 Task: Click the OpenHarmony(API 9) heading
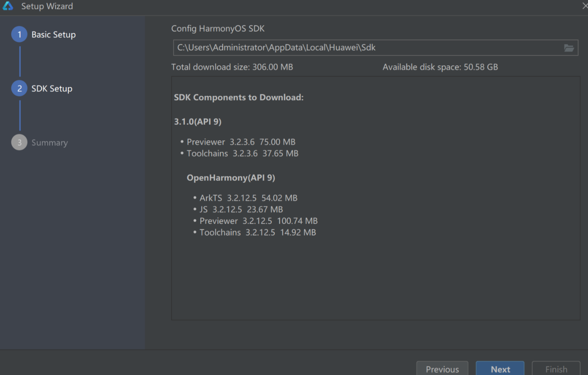[231, 178]
